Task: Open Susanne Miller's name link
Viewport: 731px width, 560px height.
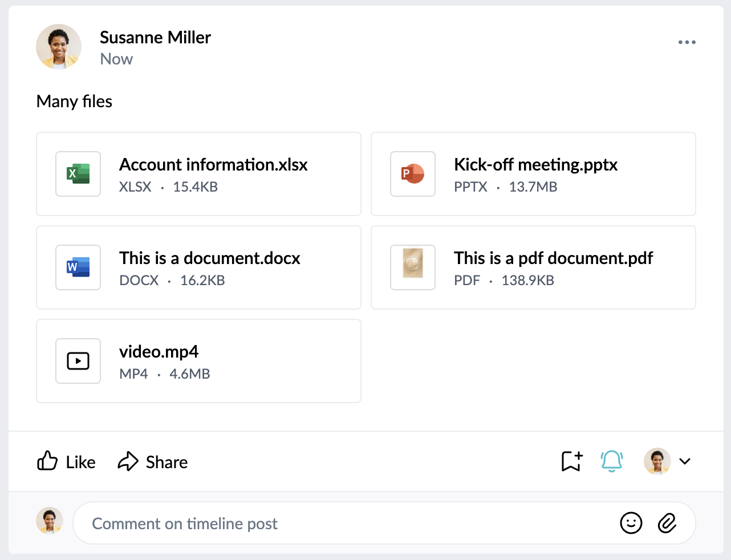Action: (155, 38)
